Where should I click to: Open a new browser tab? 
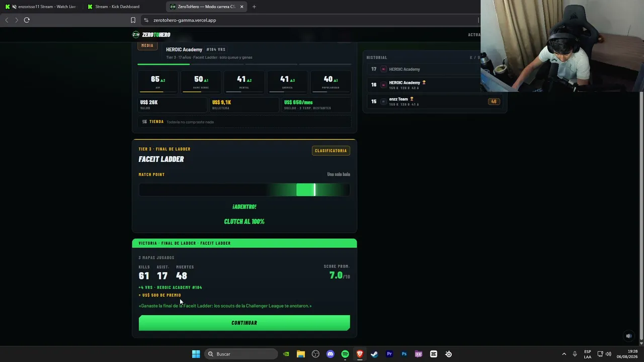(x=254, y=7)
